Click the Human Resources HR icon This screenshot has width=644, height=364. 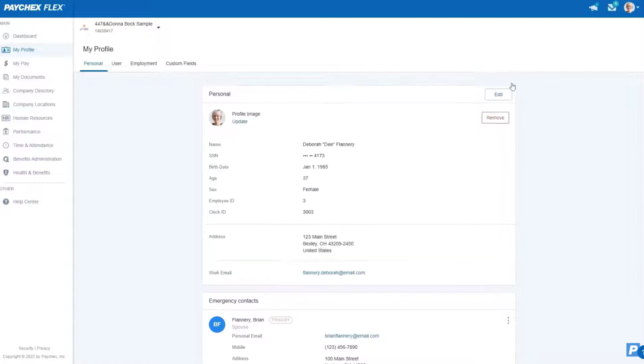(x=6, y=118)
